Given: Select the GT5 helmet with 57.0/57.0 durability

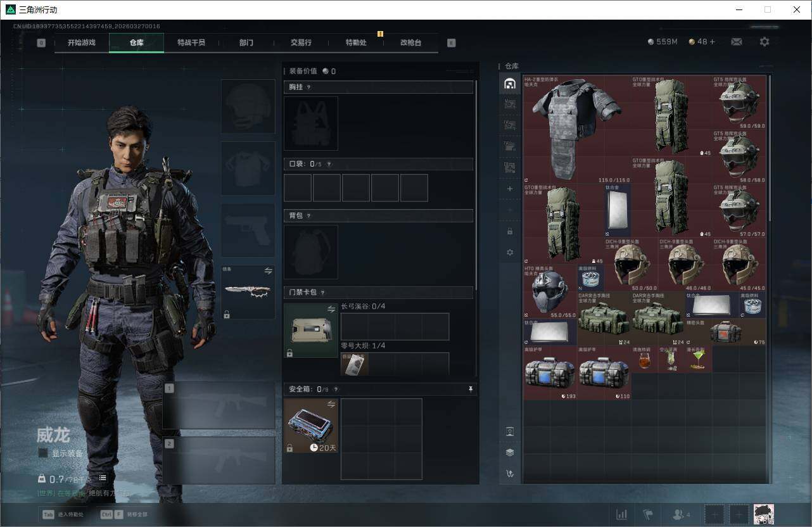Looking at the screenshot, I should pos(739,210).
